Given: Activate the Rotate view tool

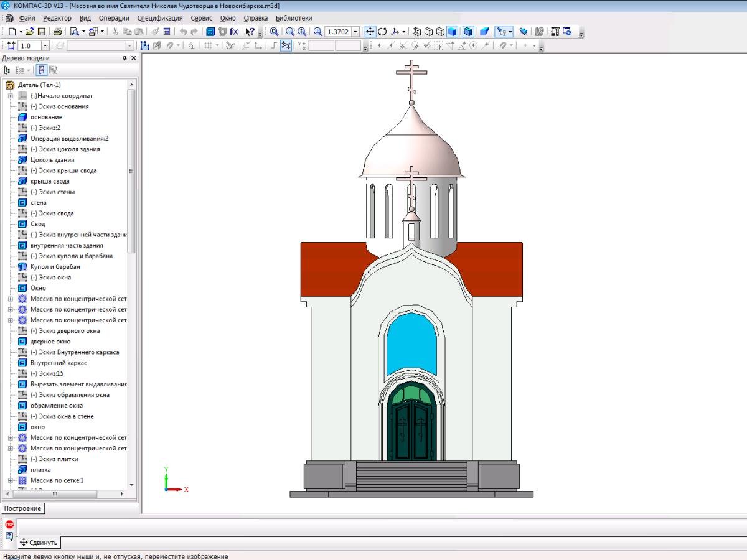Looking at the screenshot, I should 382,32.
